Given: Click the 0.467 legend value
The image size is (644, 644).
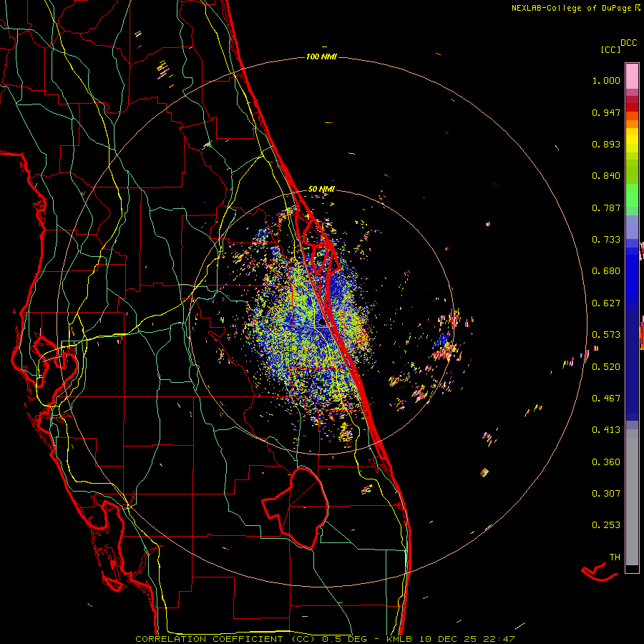Looking at the screenshot, I should tap(606, 399).
